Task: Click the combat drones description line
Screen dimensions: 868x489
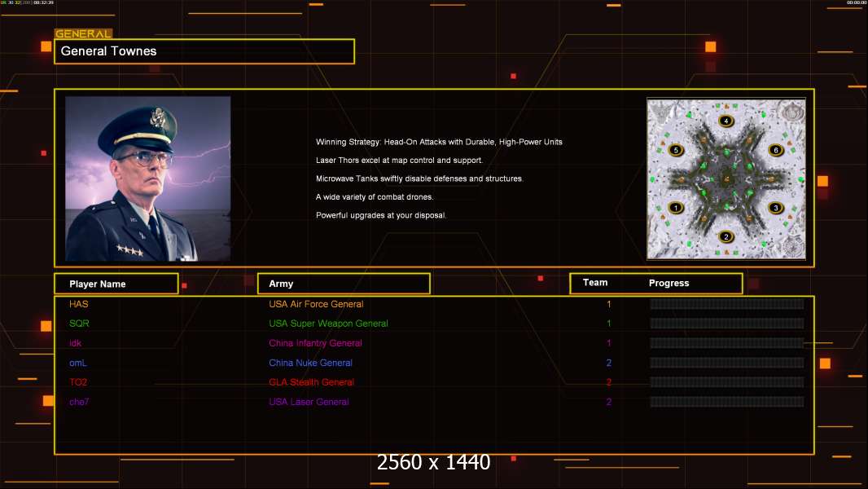Action: tap(375, 196)
